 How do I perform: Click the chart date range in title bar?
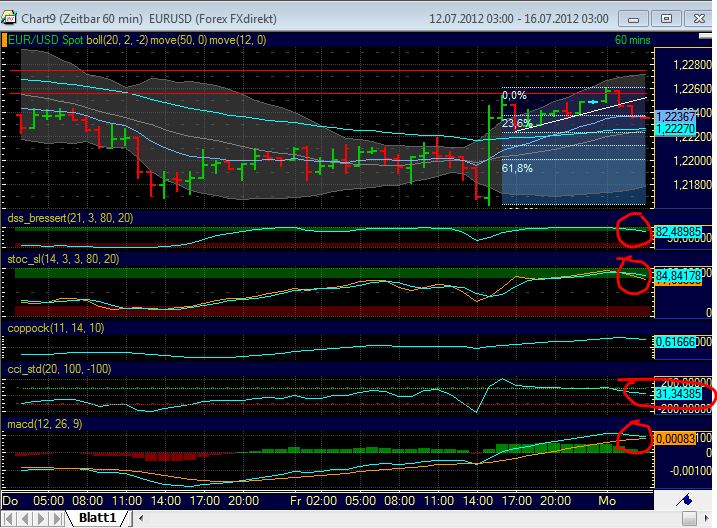point(519,19)
